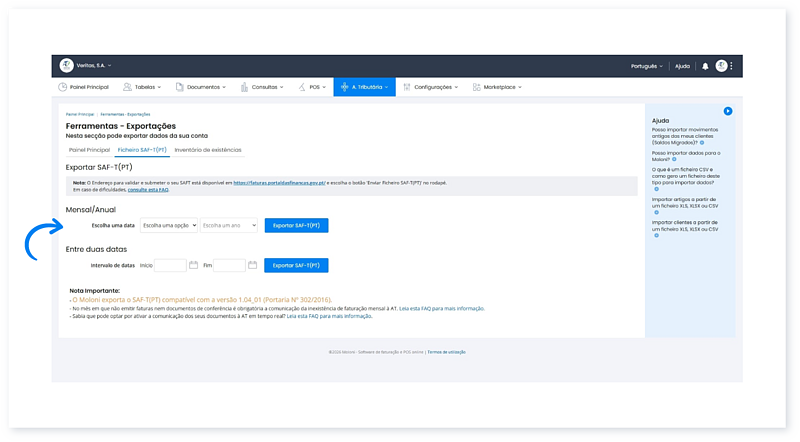Click the Veritas company logo avatar

click(67, 66)
